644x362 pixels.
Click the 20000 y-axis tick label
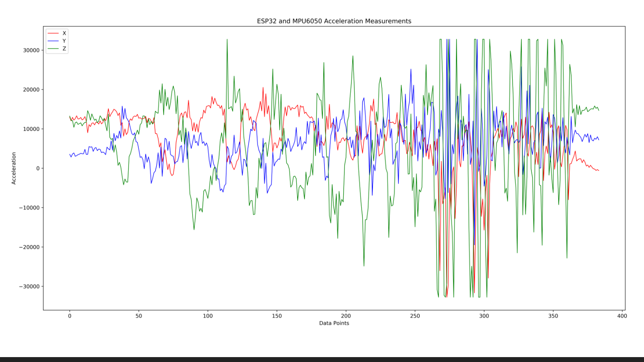tap(31, 90)
